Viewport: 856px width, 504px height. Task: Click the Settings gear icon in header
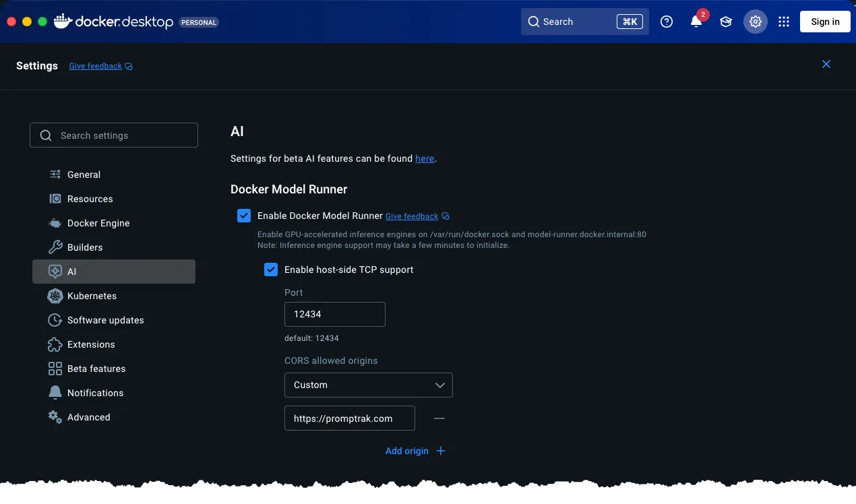[756, 22]
